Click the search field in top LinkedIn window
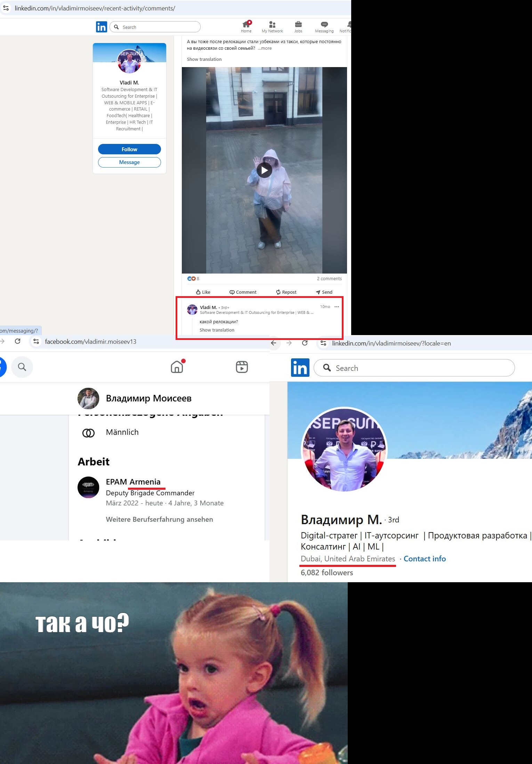 [155, 27]
